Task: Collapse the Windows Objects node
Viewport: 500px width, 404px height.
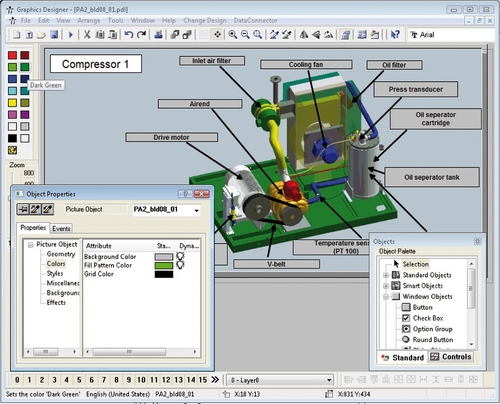Action: coord(386,297)
